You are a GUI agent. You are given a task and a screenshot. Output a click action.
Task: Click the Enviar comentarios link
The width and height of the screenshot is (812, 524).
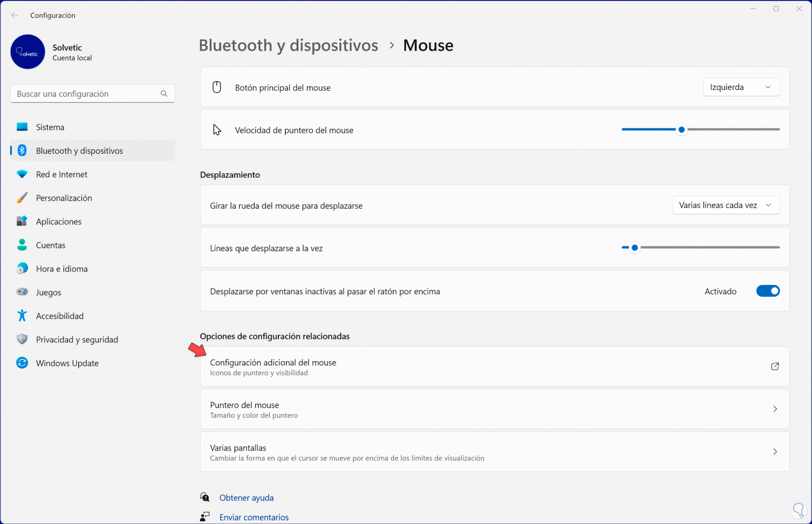(254, 517)
